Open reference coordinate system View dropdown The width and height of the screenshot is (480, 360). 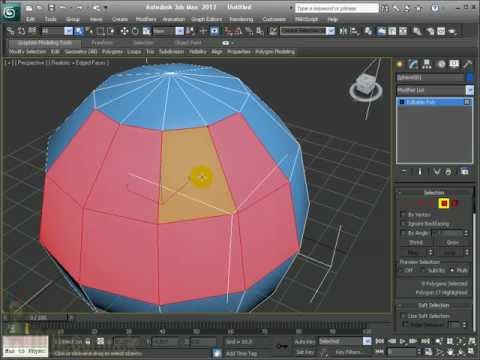[x=180, y=31]
